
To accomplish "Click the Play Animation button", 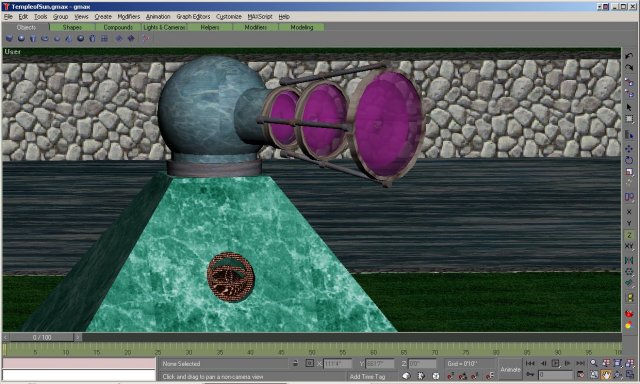I will [556, 363].
